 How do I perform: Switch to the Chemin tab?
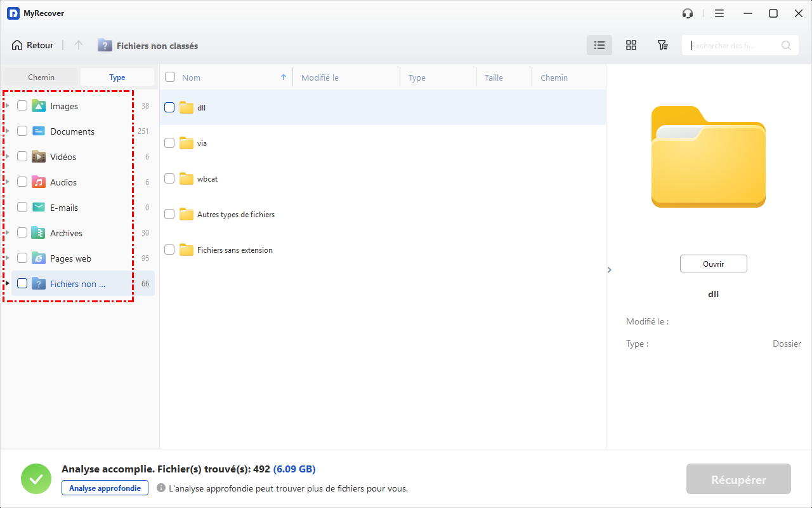tap(41, 77)
